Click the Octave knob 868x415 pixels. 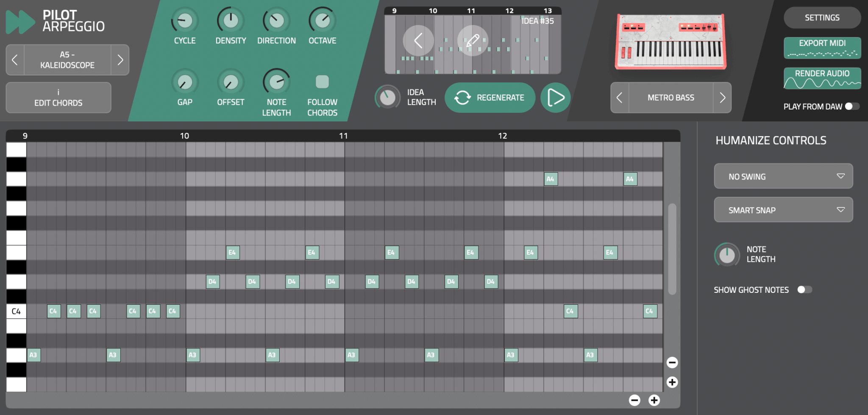(322, 20)
